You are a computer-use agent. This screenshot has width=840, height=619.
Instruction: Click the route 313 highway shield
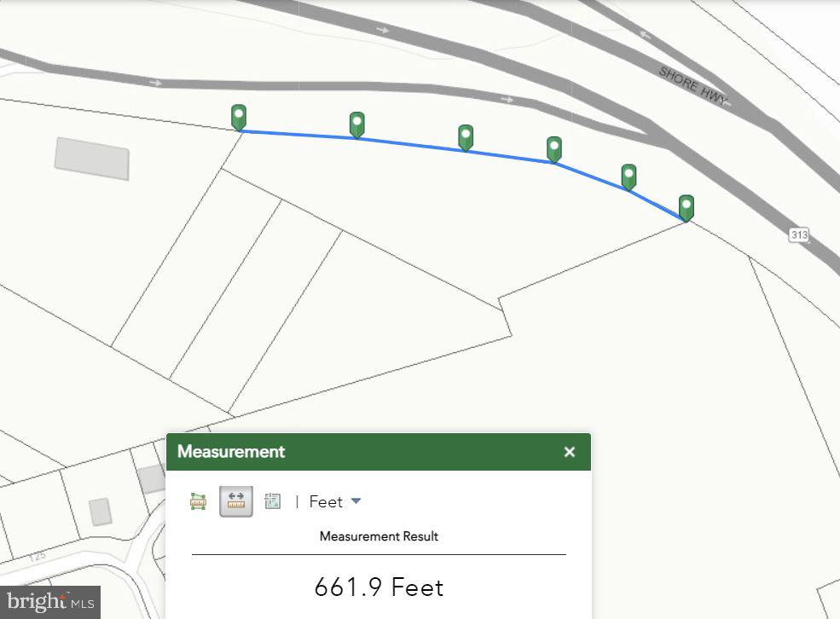(x=798, y=234)
